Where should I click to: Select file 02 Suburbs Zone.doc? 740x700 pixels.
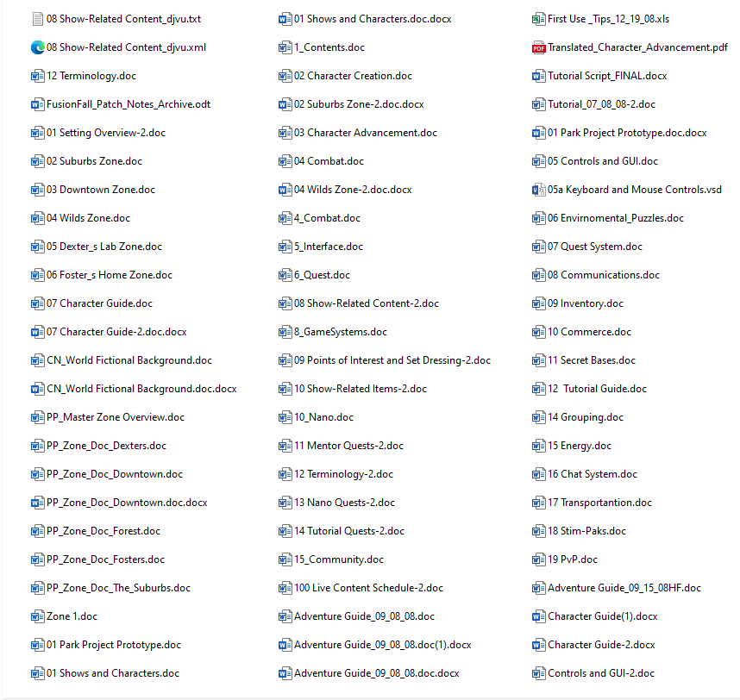click(x=86, y=161)
